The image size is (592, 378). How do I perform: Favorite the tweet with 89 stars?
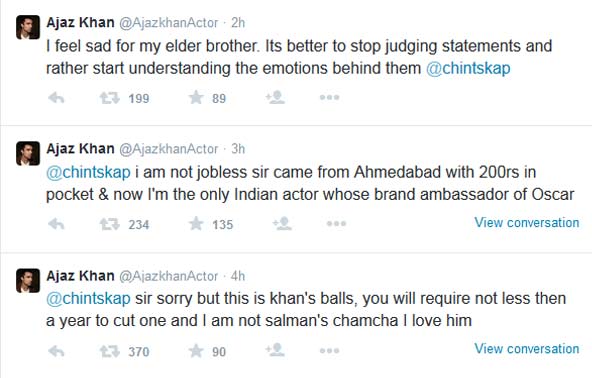(196, 97)
